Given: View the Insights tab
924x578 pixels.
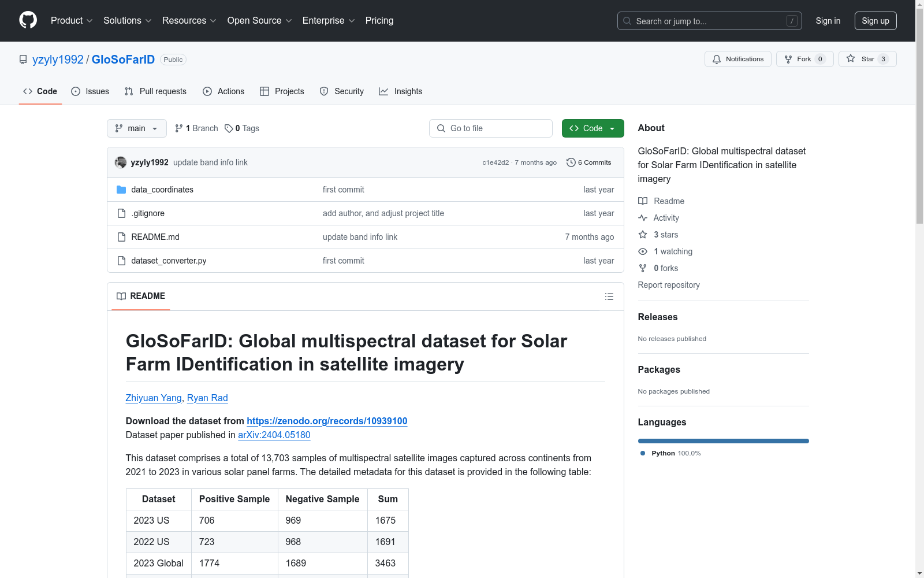Looking at the screenshot, I should tap(401, 91).
